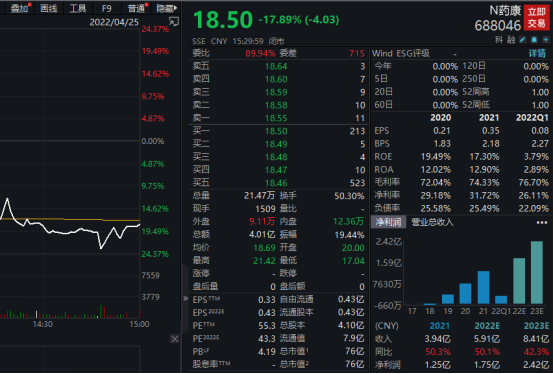Image resolution: width=553 pixels, height=374 pixels.
Task: Click the chart date label 2022/04/25
Action: pyautogui.click(x=114, y=23)
